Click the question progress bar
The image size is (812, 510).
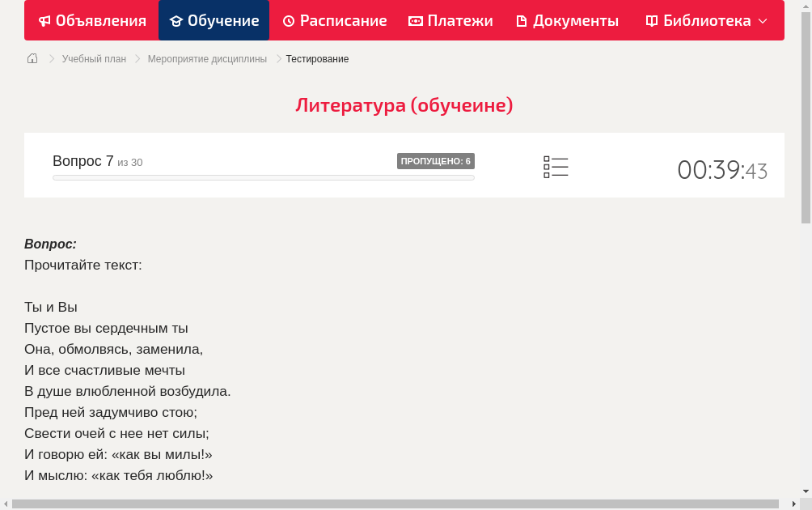[263, 177]
